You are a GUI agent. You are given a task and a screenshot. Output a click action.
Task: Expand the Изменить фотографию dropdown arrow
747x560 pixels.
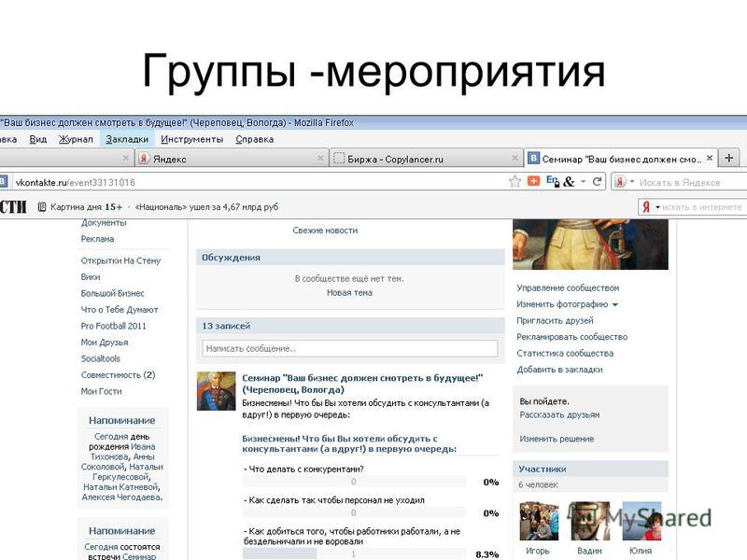point(615,305)
